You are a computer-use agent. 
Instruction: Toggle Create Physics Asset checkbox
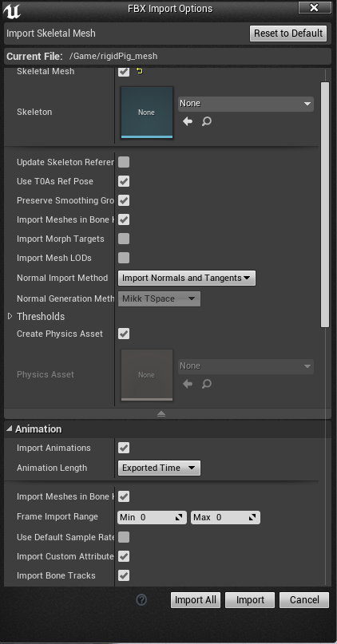[x=124, y=334]
